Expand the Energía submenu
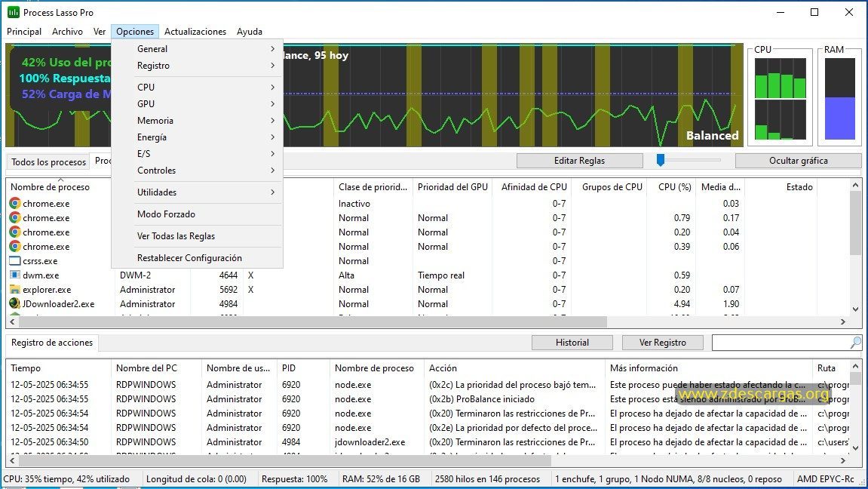 point(197,137)
